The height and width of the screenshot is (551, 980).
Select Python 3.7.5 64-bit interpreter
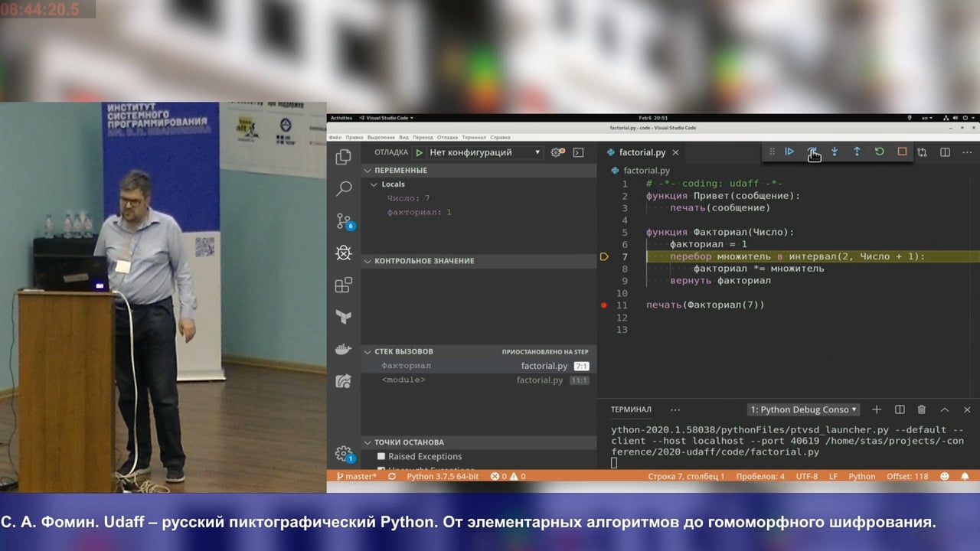coord(443,476)
